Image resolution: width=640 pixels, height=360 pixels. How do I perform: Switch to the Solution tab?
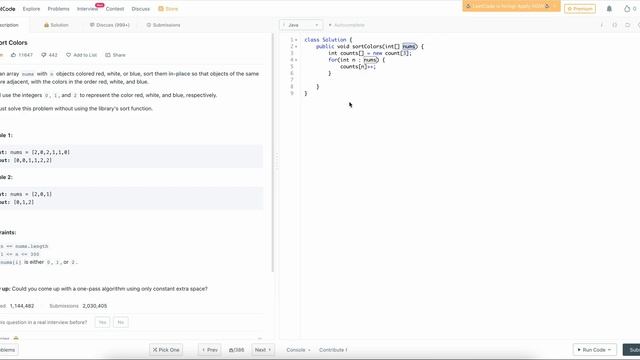tap(56, 25)
